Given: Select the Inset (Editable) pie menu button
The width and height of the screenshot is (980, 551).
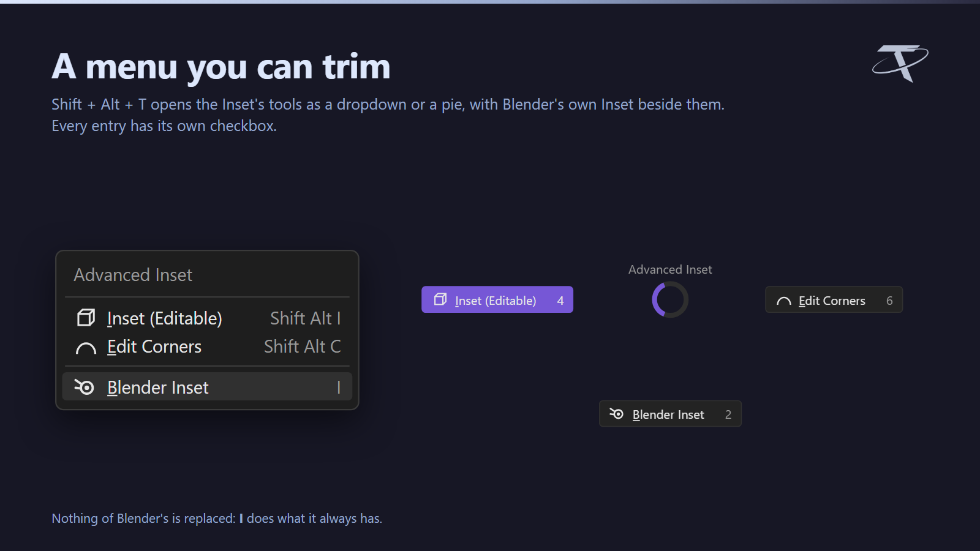Looking at the screenshot, I should 497,299.
